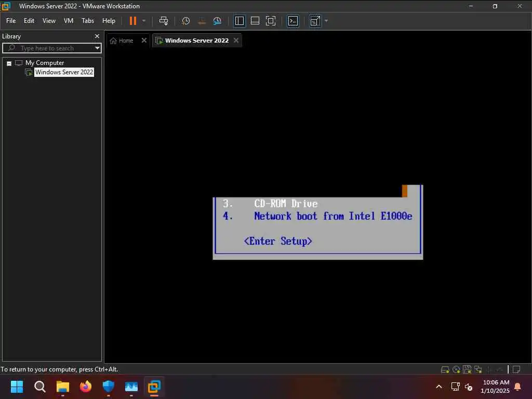Click the network adapter status icon

[x=478, y=369]
